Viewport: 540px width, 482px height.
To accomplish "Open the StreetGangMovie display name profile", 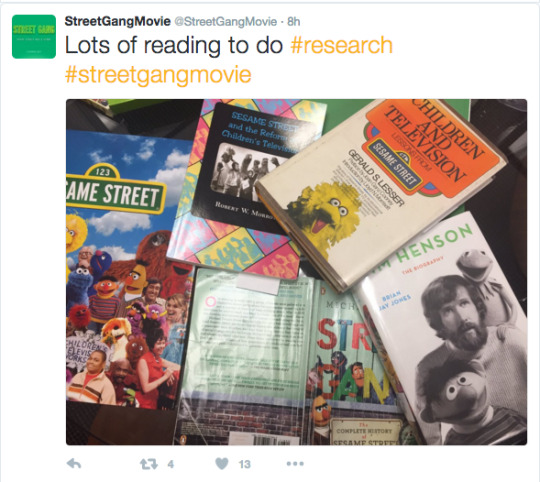I will 117,21.
